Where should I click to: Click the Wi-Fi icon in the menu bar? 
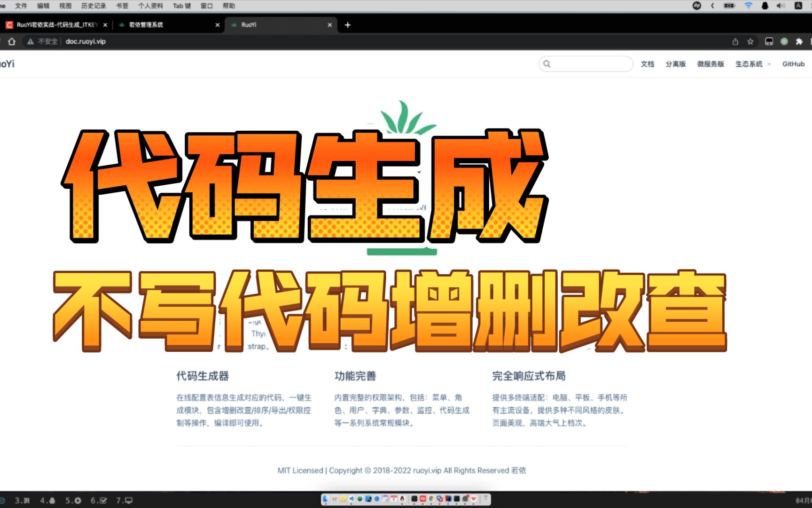(749, 6)
